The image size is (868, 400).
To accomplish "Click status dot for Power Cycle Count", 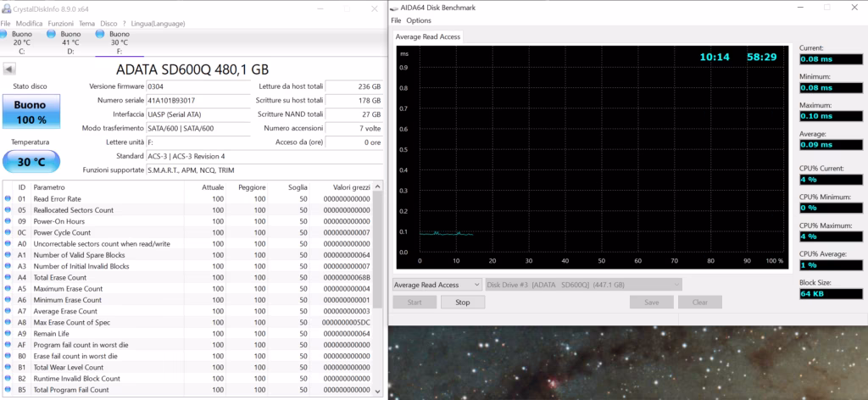I will pos(8,232).
